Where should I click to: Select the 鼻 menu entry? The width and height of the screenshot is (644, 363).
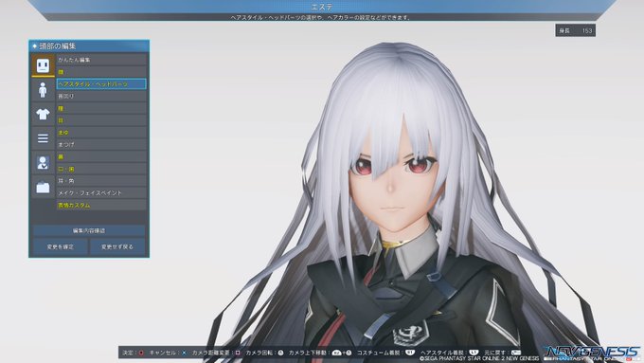(101, 156)
